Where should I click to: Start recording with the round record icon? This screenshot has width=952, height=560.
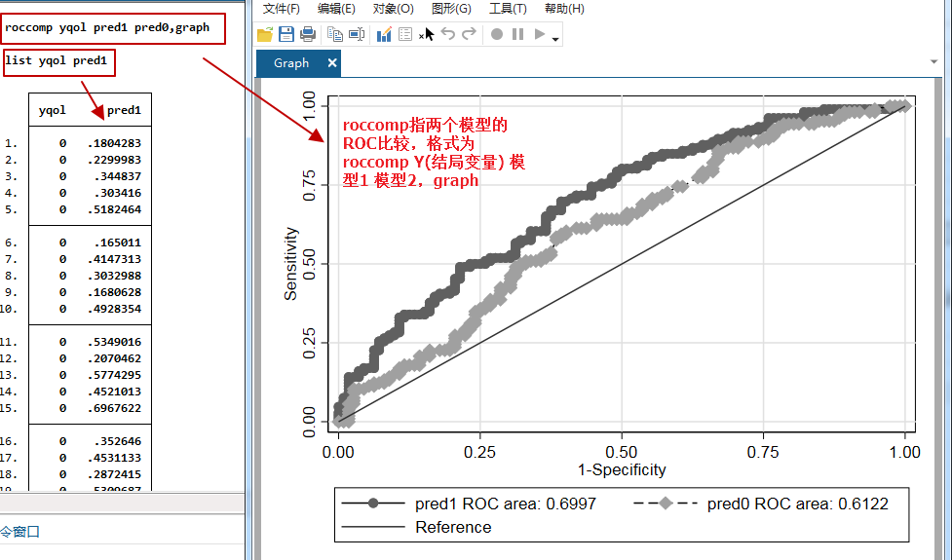497,34
